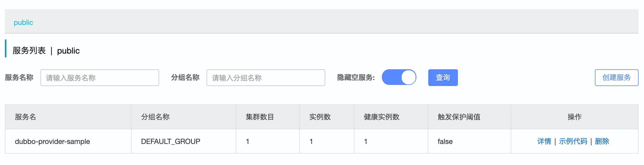The width and height of the screenshot is (644, 165).
Task: Click the 触发保护阈值 column header
Action: point(459,117)
